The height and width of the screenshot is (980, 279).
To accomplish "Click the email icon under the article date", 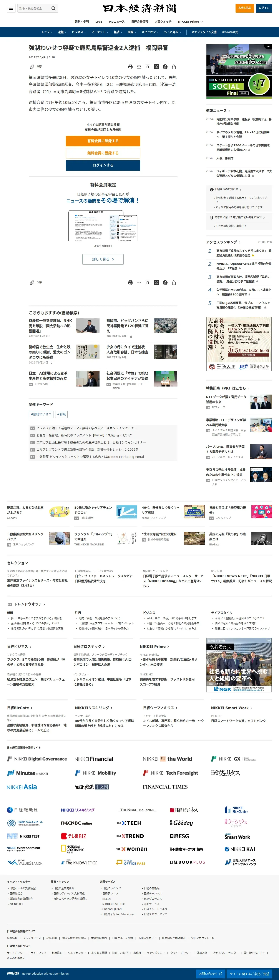I will click(139, 67).
